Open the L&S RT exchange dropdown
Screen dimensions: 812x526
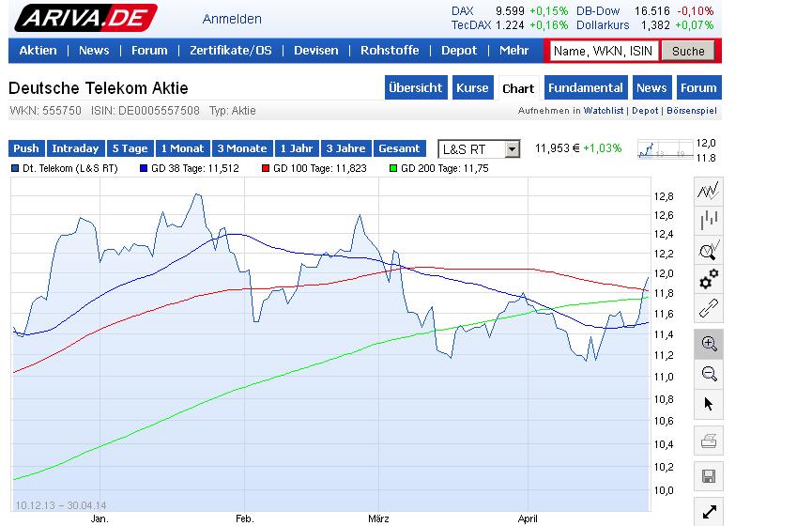click(479, 148)
